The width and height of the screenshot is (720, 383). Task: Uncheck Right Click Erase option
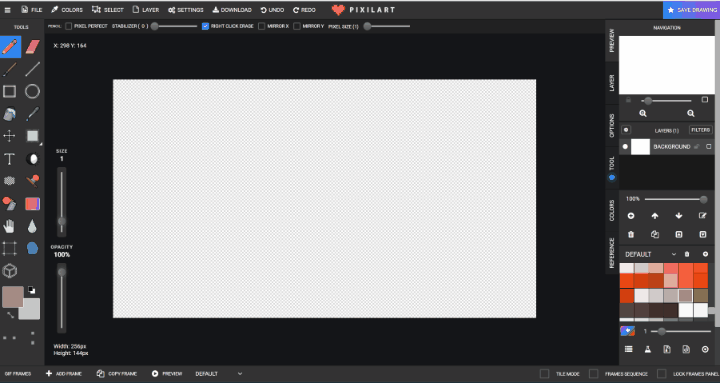[205, 26]
